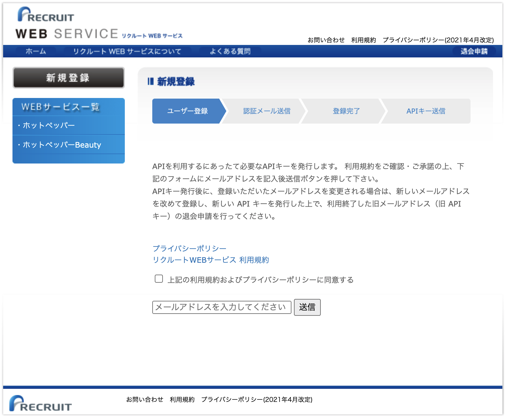Open お問い合わせ link in the footer
This screenshot has height=420, width=508.
tap(144, 399)
